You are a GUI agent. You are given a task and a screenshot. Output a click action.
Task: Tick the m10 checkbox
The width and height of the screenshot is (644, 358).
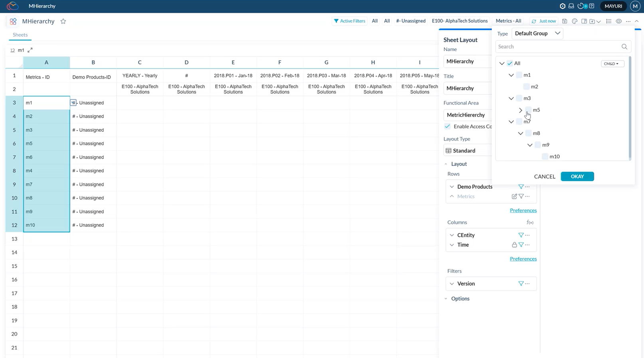click(545, 156)
